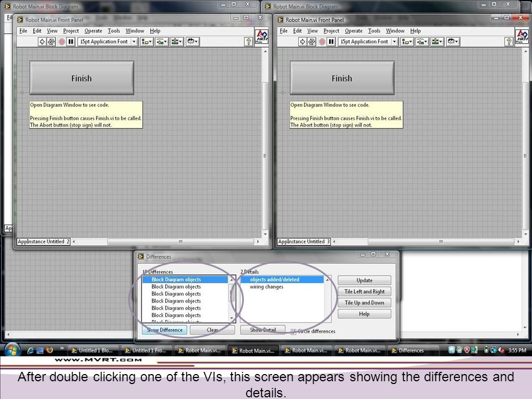Click Show Difference button
532x399 pixels.
click(x=165, y=330)
